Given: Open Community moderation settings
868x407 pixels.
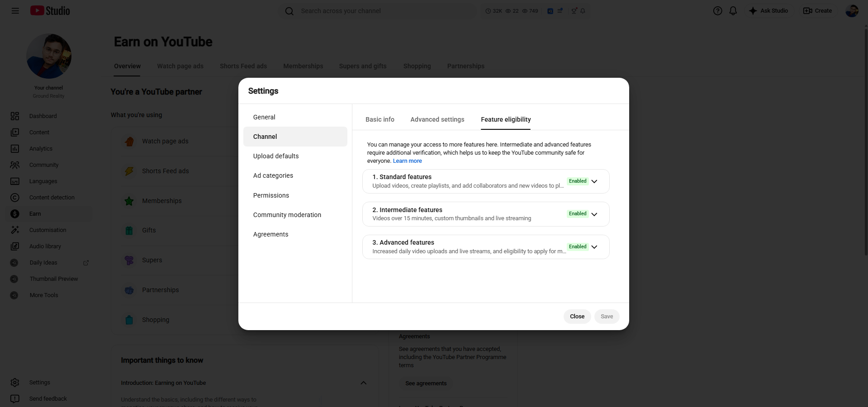Looking at the screenshot, I should coord(295,215).
